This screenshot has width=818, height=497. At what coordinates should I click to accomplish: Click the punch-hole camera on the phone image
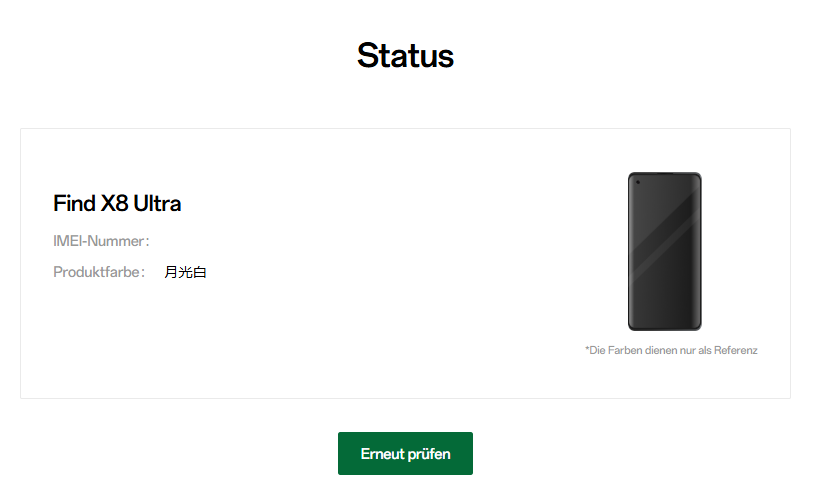[x=637, y=182]
